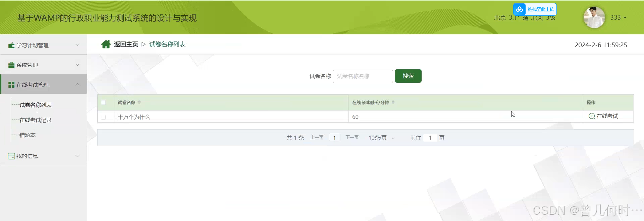The height and width of the screenshot is (221, 644).
Task: Click 返回主页 breadcrumb link
Action: tap(126, 44)
